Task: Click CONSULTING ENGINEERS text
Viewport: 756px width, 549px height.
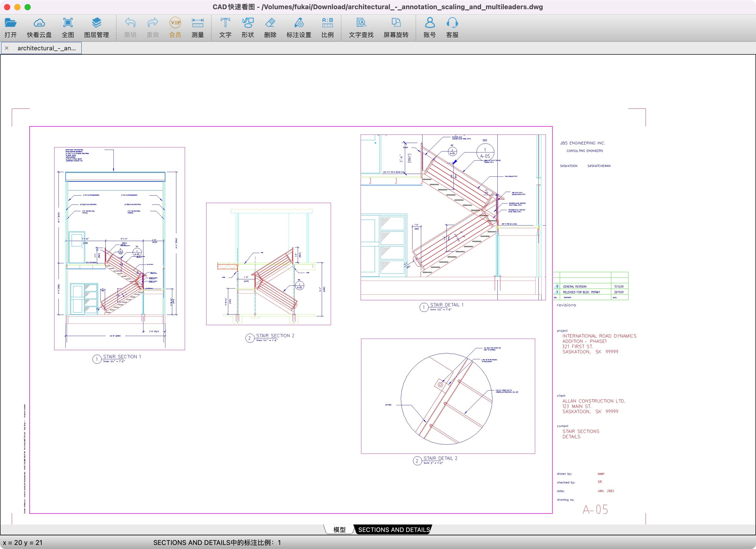Action: click(585, 151)
